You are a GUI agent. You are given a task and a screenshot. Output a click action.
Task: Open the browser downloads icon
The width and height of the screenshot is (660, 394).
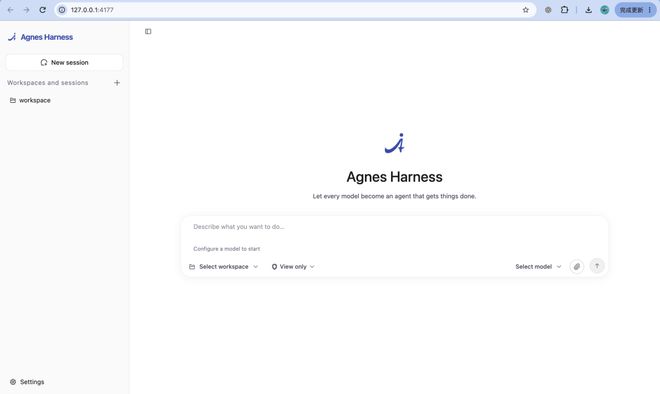point(588,10)
